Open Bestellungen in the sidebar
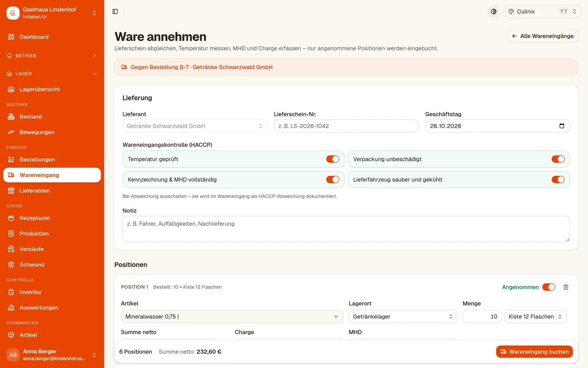The height and width of the screenshot is (368, 588). click(52, 159)
